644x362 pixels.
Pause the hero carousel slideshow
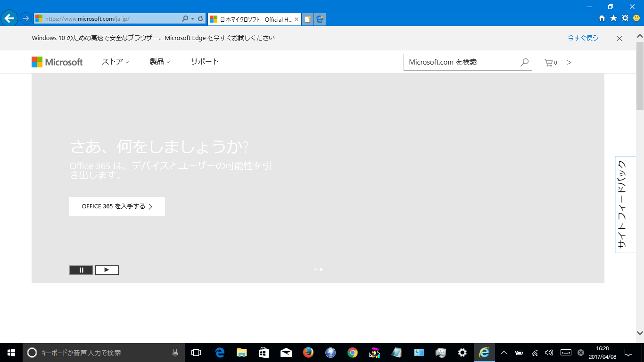81,270
